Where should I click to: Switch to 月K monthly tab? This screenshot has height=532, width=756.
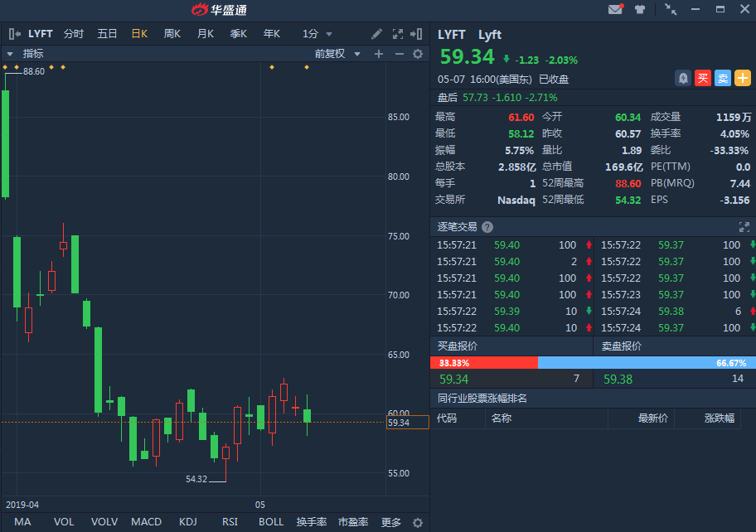(x=206, y=34)
